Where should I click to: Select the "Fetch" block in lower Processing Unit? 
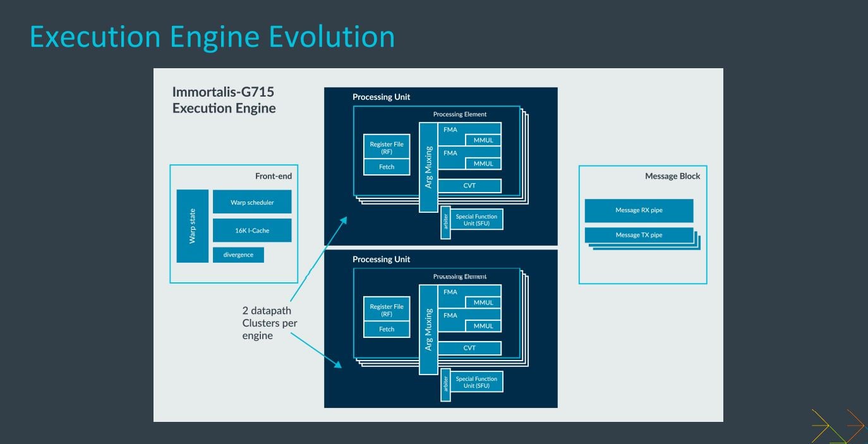click(x=387, y=329)
